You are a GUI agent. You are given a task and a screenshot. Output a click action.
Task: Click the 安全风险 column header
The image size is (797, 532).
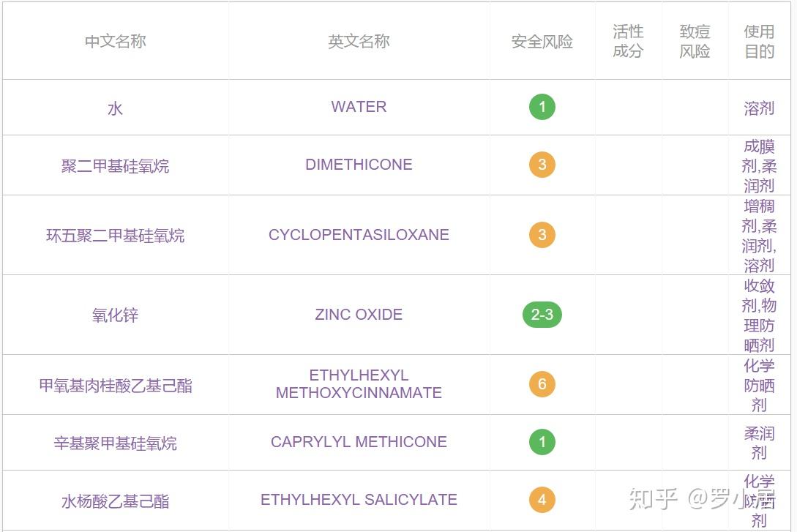[542, 42]
